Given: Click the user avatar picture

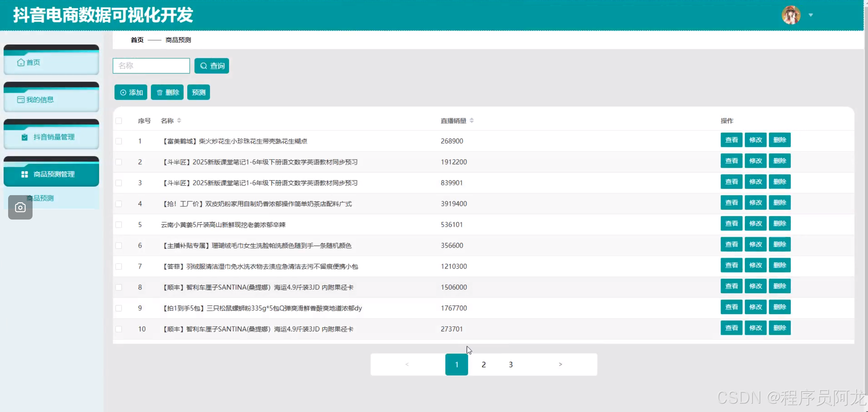Looking at the screenshot, I should (791, 15).
